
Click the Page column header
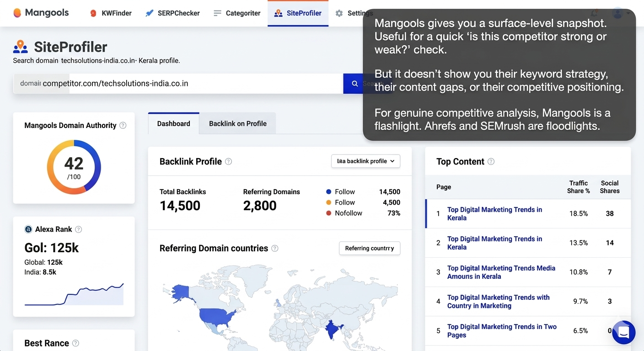click(444, 187)
